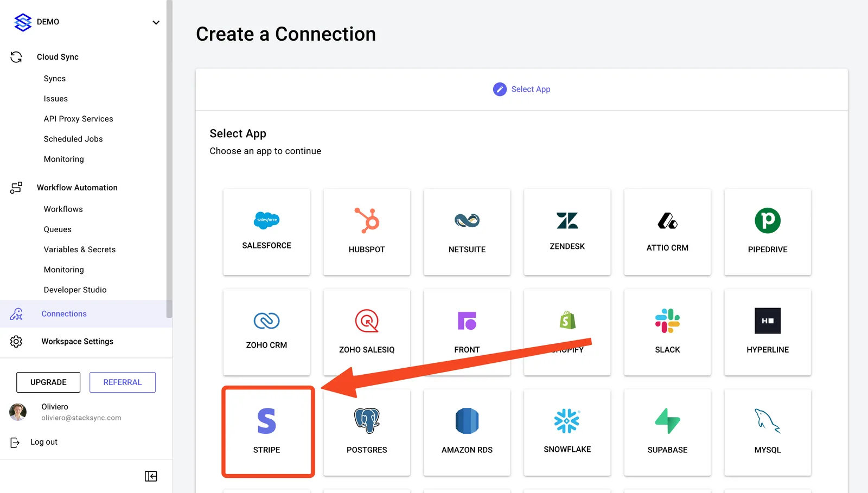Open Scheduled Jobs
This screenshot has height=493, width=868.
click(x=73, y=139)
